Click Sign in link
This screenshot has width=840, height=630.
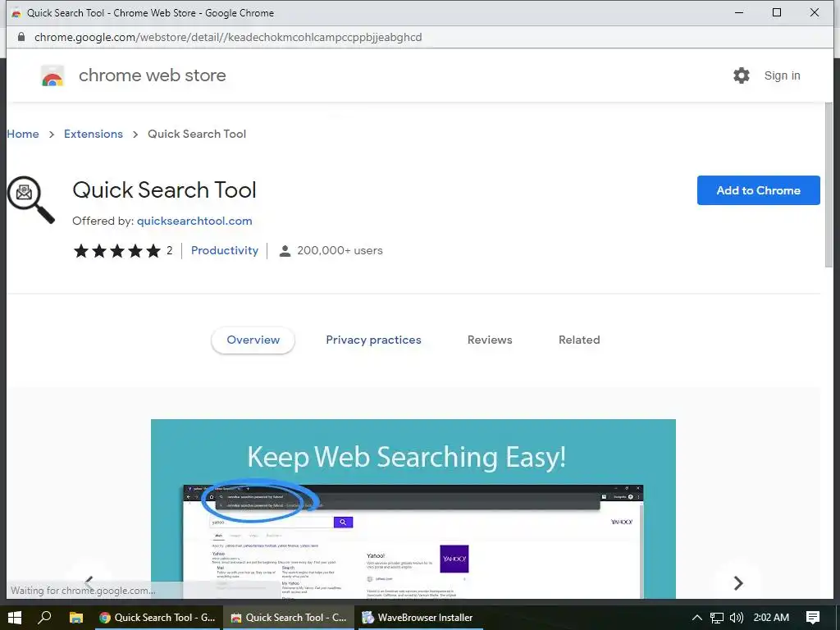(x=782, y=75)
